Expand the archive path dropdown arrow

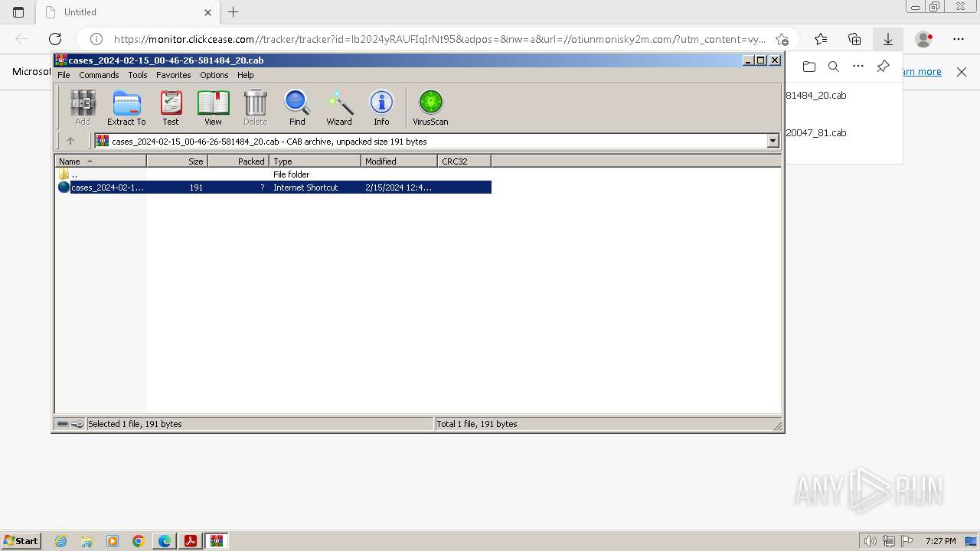click(x=773, y=141)
